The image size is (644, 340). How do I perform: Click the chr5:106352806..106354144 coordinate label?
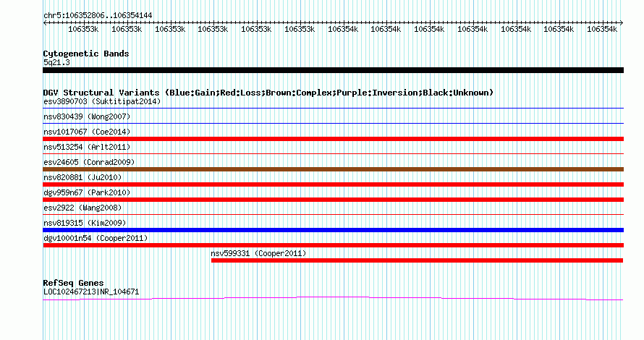pyautogui.click(x=98, y=15)
